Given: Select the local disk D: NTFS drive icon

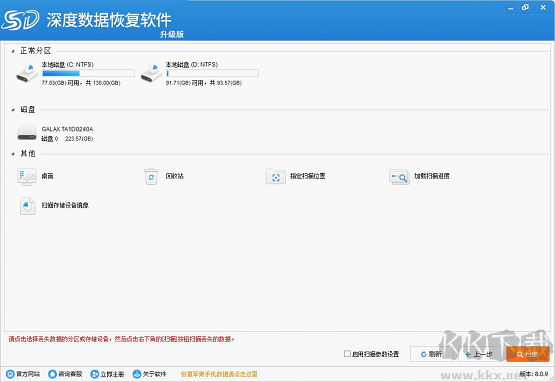Looking at the screenshot, I should 151,73.
